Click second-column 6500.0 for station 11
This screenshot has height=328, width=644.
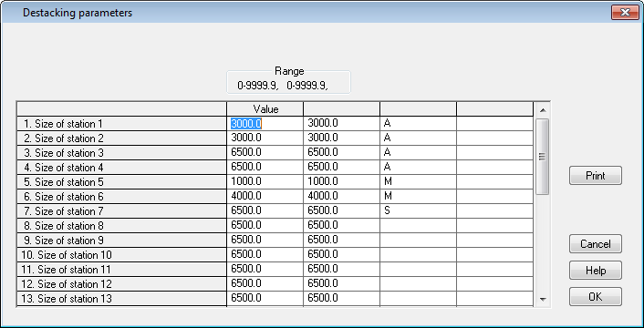pos(342,269)
